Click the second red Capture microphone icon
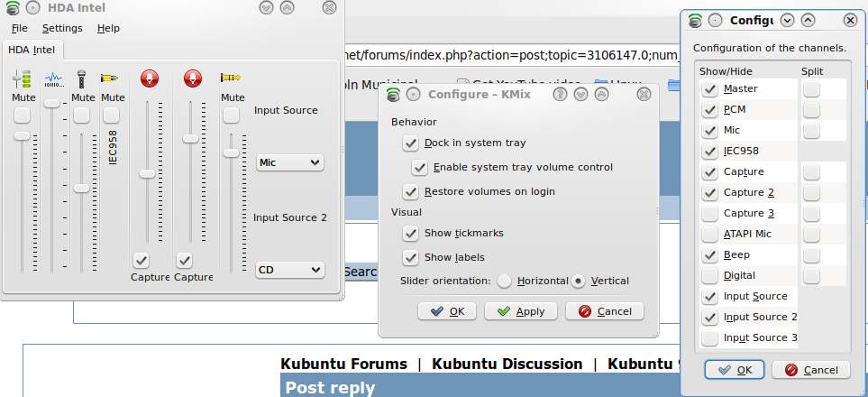The width and height of the screenshot is (868, 397). [x=192, y=79]
